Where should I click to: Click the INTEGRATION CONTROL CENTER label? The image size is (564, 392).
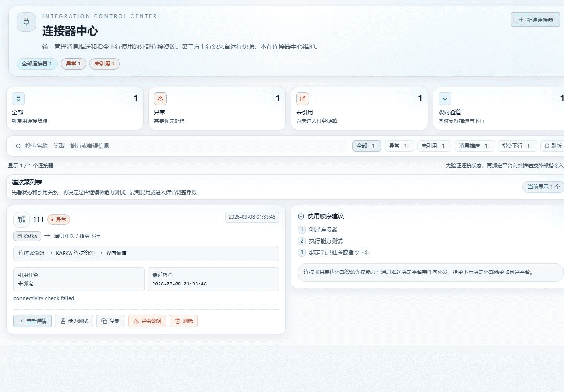[x=100, y=16]
